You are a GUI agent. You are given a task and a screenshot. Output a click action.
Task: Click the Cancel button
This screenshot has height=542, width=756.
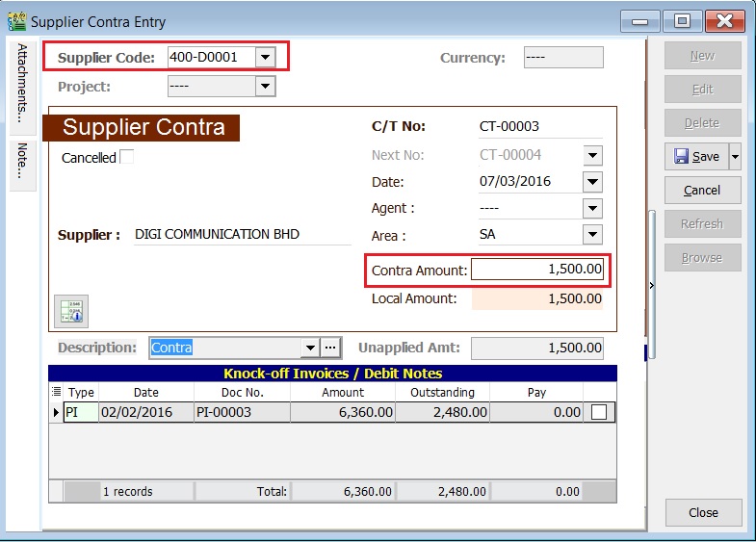point(702,191)
